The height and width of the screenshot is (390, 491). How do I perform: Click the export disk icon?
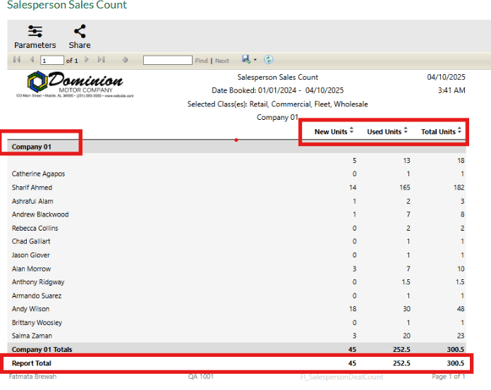coord(246,59)
